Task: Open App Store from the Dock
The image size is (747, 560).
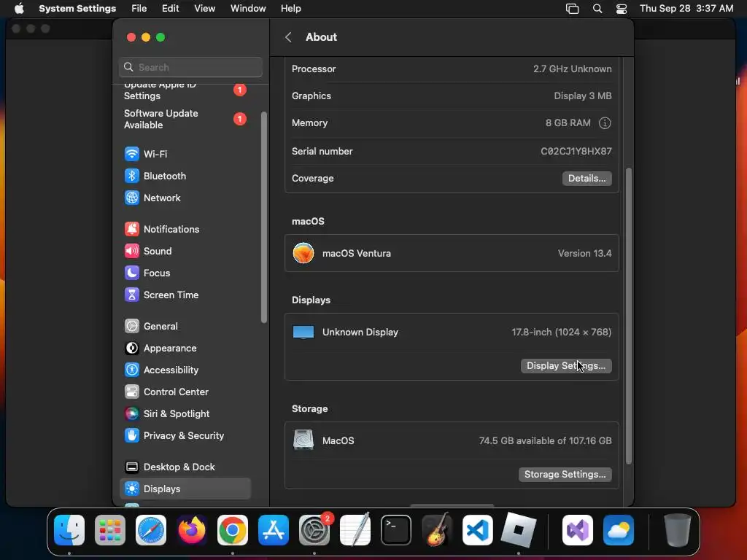Action: tap(274, 530)
